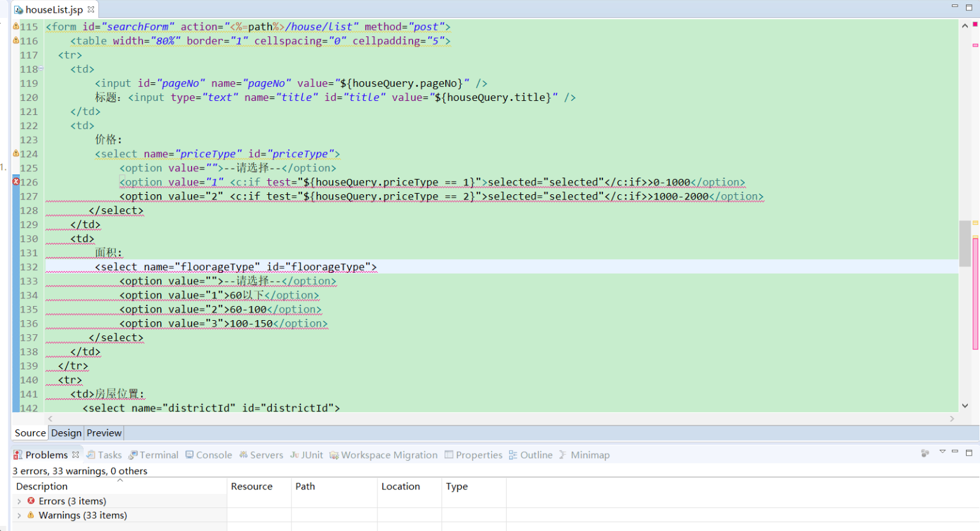Open the JUnit view
Viewport: 980px width, 531px height.
click(x=307, y=455)
